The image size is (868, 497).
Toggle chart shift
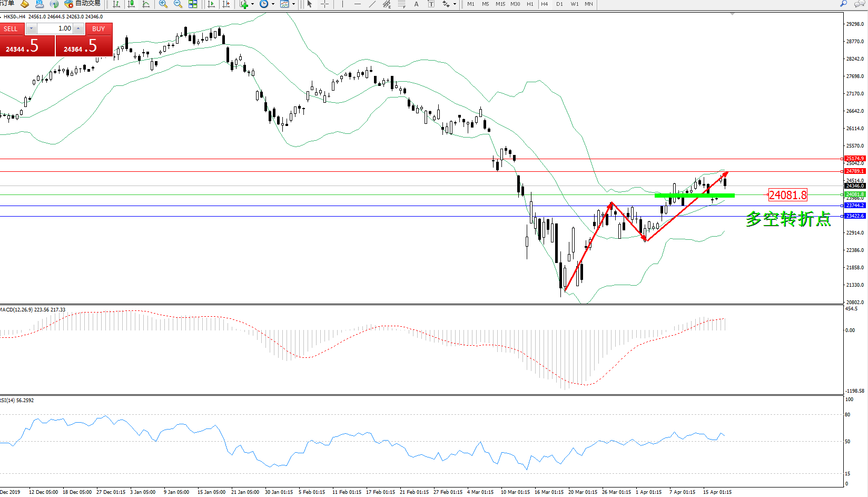pos(226,4)
